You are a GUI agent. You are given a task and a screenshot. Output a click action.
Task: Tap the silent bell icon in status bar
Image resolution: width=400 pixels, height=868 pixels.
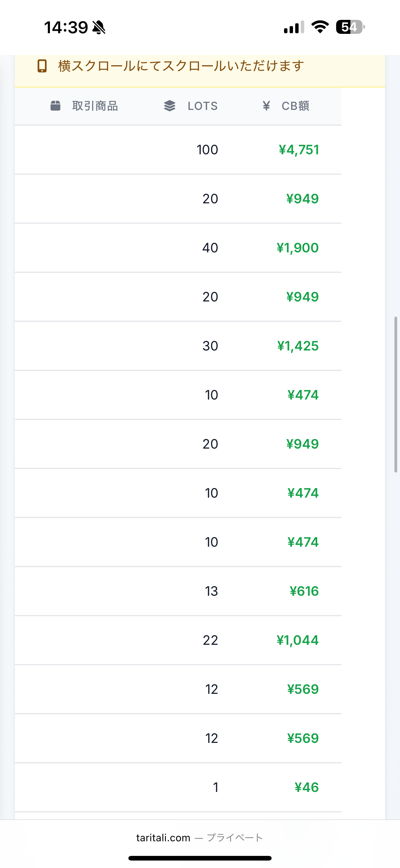[x=99, y=27]
